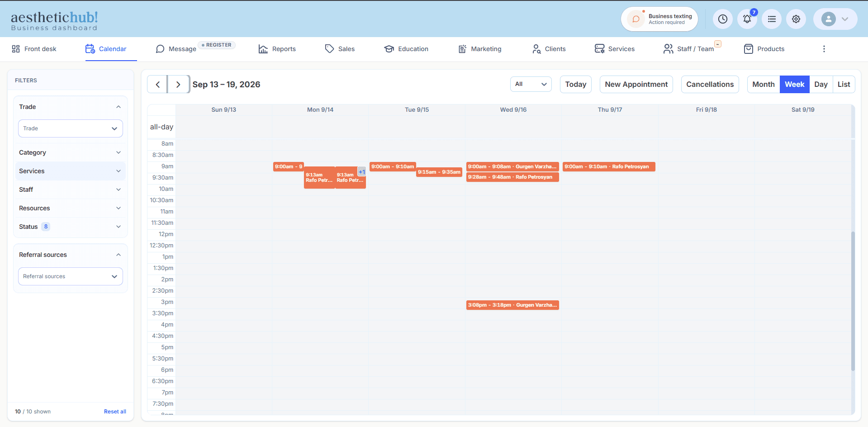868x427 pixels.
Task: Open the settings gear icon
Action: click(x=796, y=19)
